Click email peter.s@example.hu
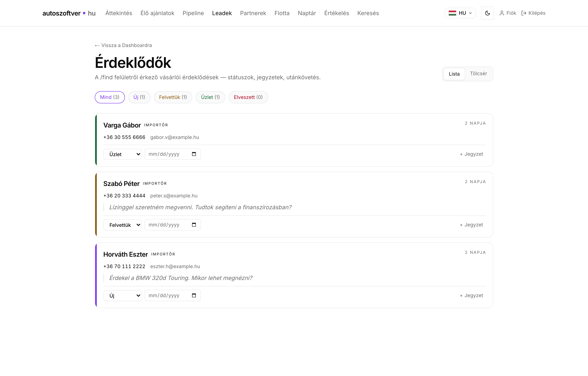The image size is (588, 376). click(174, 196)
